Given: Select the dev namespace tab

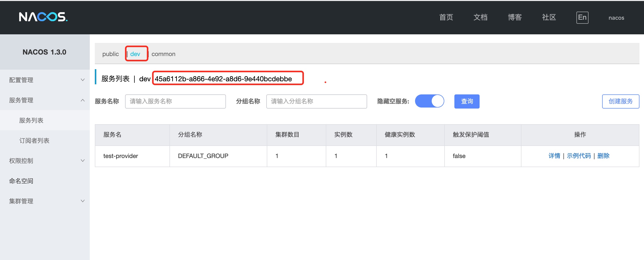Looking at the screenshot, I should [135, 54].
